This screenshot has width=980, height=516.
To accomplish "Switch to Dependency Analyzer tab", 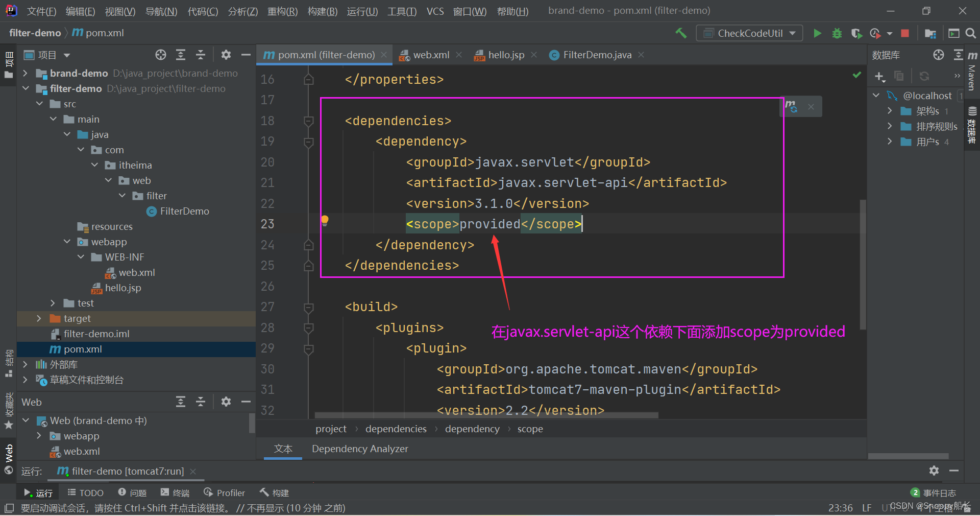I will pos(360,449).
